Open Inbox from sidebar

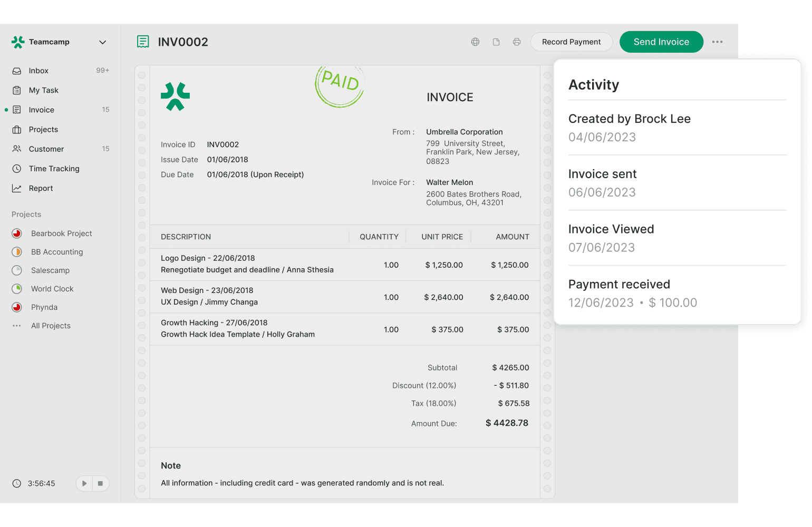point(38,71)
